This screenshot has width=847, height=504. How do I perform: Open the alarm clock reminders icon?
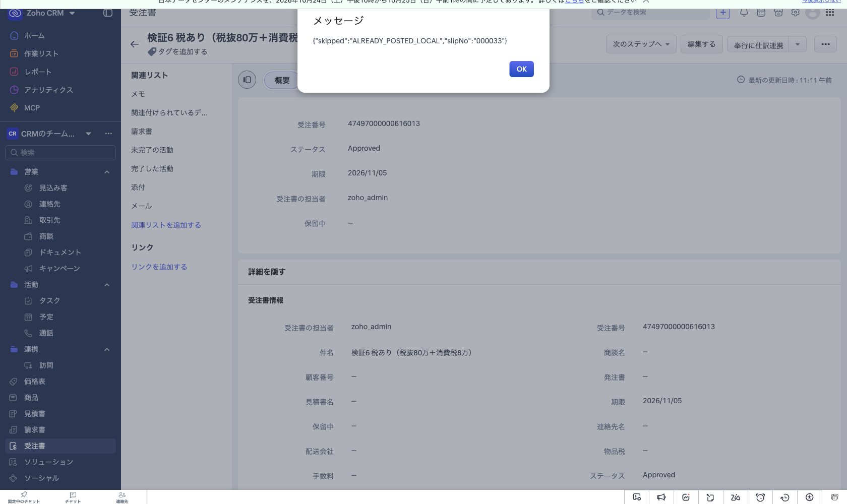pyautogui.click(x=760, y=497)
